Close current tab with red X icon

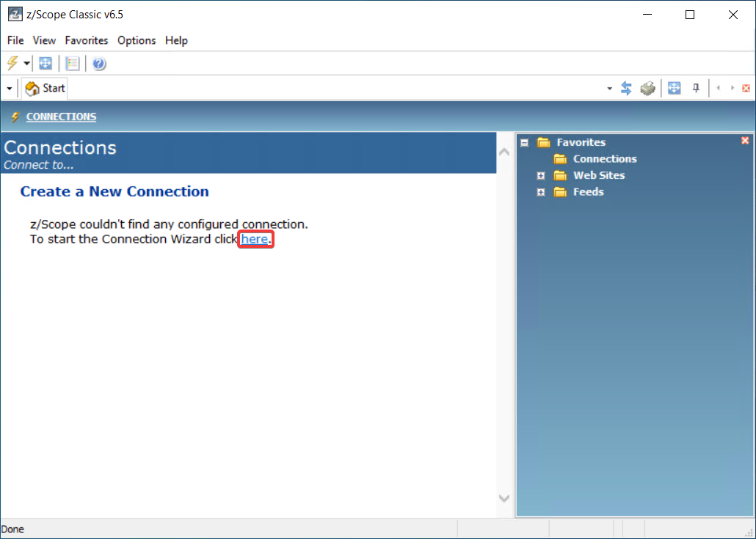[x=746, y=88]
